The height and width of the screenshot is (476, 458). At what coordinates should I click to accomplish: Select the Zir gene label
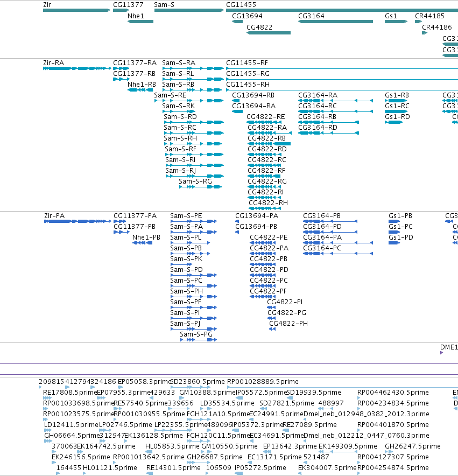(47, 4)
